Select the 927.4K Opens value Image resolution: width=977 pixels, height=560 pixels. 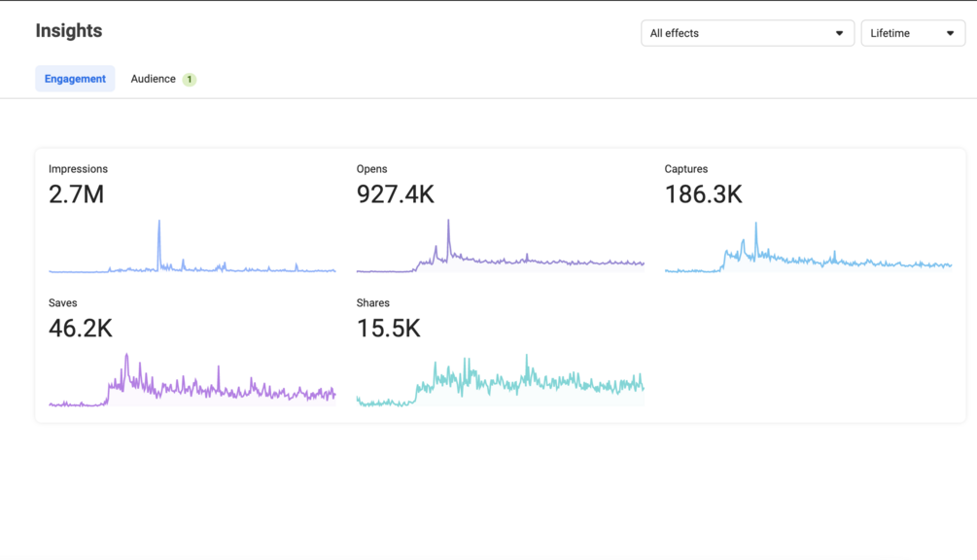(x=395, y=194)
